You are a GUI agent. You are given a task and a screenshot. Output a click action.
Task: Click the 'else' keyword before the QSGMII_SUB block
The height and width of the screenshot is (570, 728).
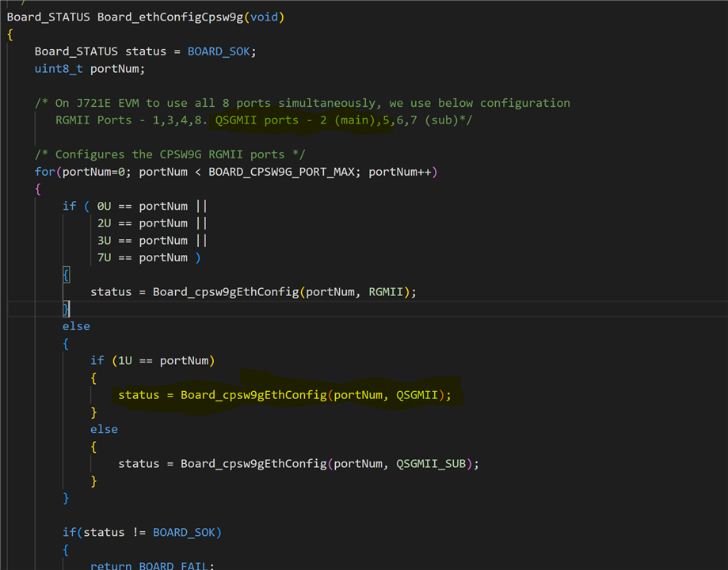click(x=104, y=429)
